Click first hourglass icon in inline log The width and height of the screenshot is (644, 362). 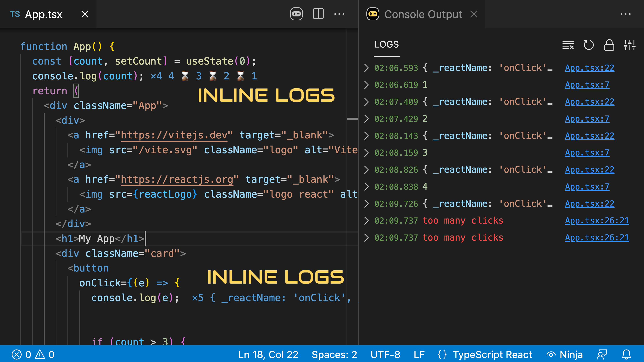[185, 76]
